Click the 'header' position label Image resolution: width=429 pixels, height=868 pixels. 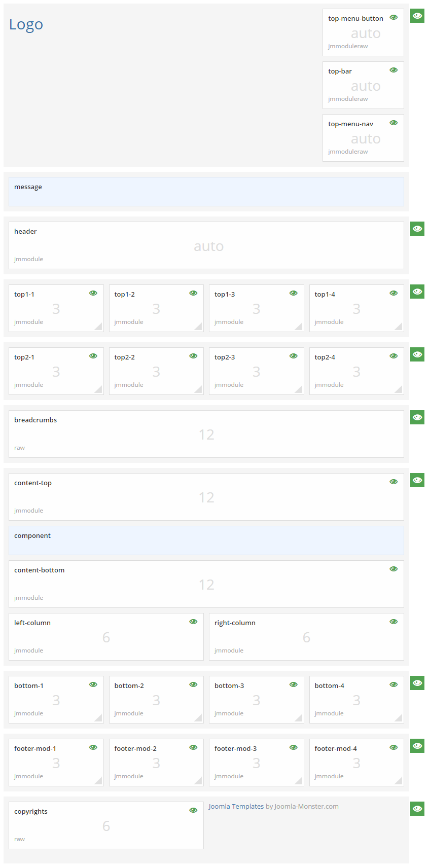[25, 231]
